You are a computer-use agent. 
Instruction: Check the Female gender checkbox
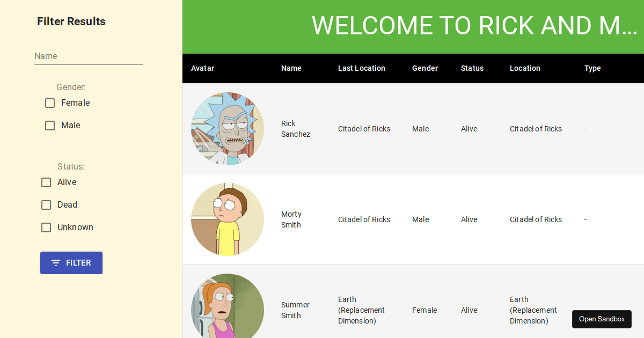[x=50, y=103]
